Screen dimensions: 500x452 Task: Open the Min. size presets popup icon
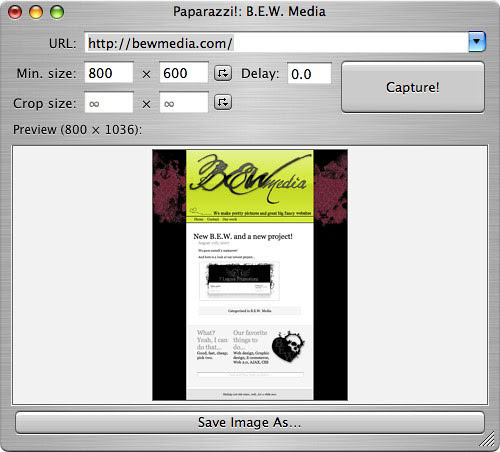[x=223, y=73]
